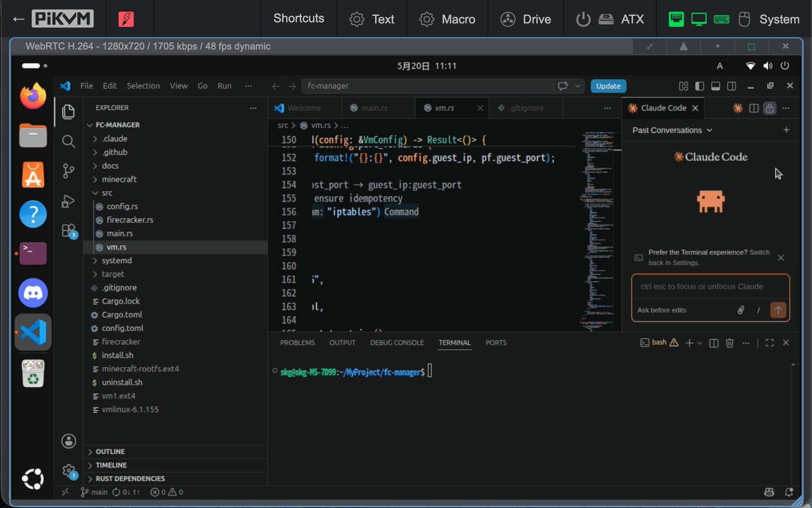Open Firefox from the Ubuntu dock
The height and width of the screenshot is (508, 812).
pos(33,96)
